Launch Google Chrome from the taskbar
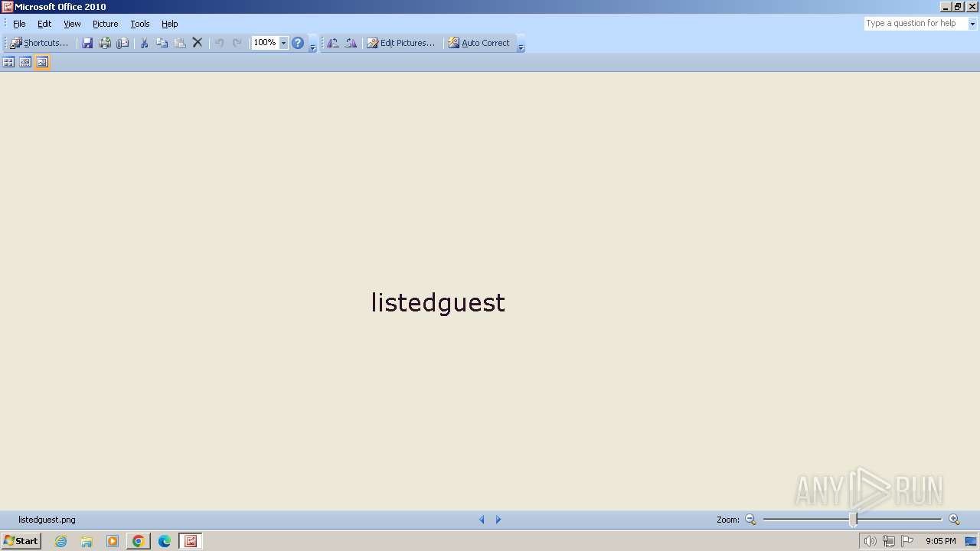 139,541
